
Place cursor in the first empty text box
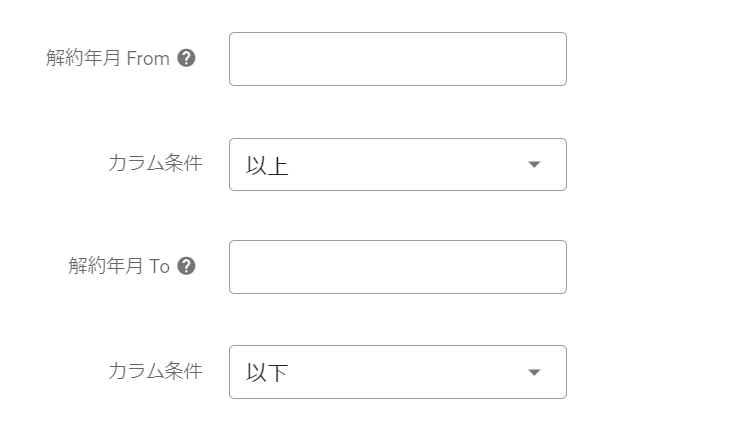pos(397,59)
